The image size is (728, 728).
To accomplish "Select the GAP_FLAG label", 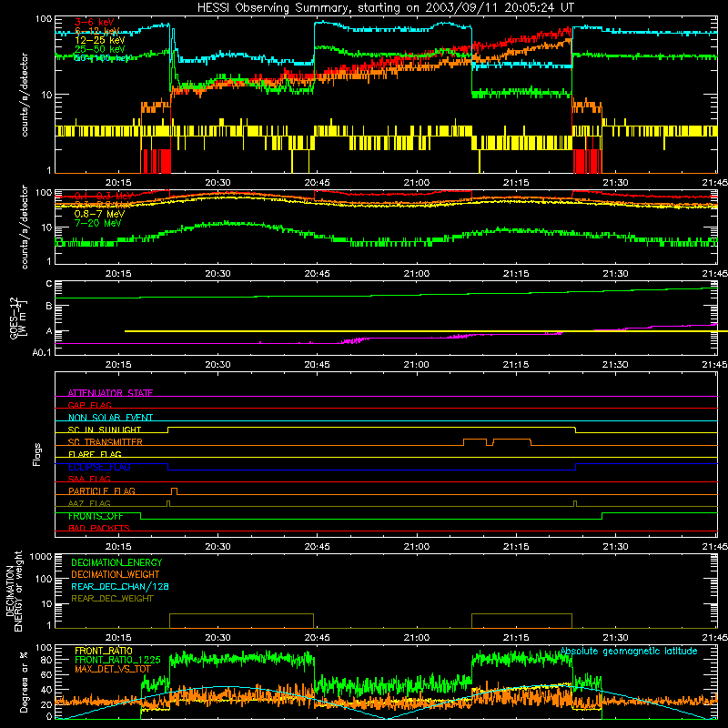I will pos(89,405).
